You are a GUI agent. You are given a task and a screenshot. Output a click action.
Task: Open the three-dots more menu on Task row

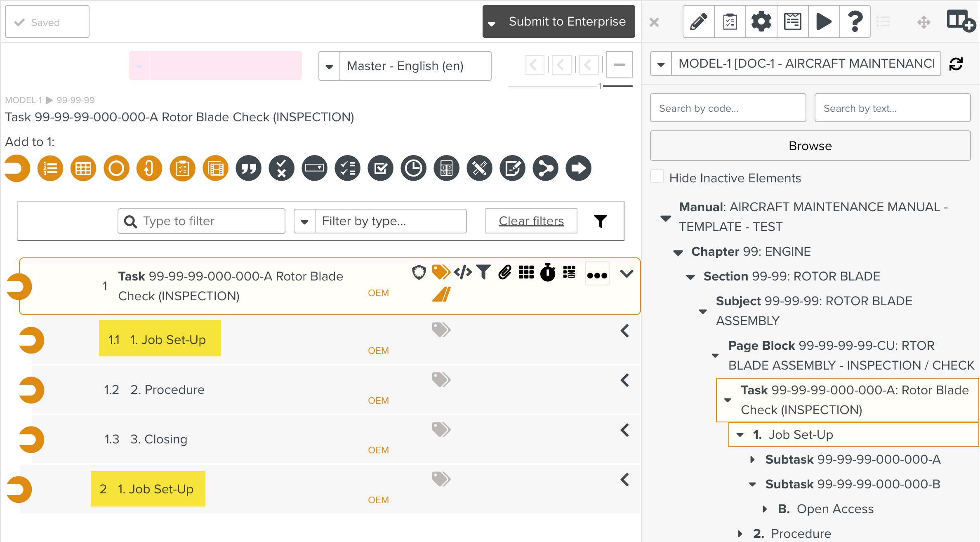pyautogui.click(x=597, y=275)
